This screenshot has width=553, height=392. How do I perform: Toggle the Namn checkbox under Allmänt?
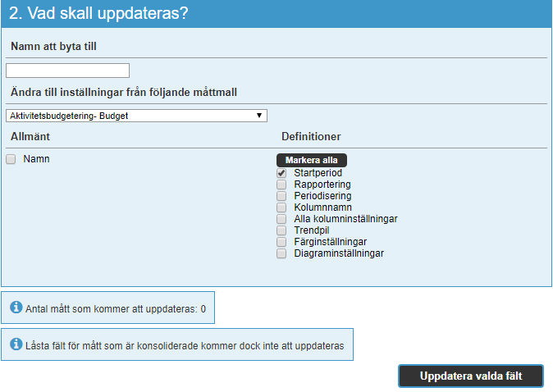[x=11, y=159]
